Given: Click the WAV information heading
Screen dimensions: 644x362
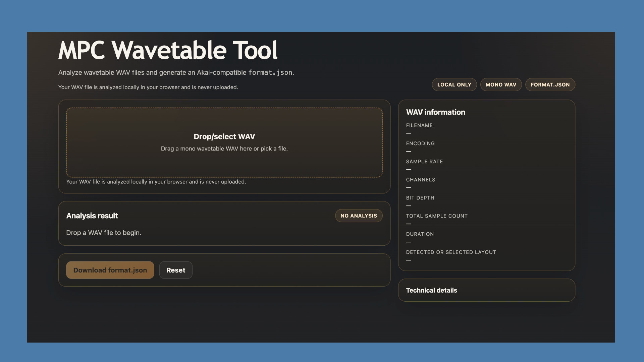Looking at the screenshot, I should coord(435,112).
